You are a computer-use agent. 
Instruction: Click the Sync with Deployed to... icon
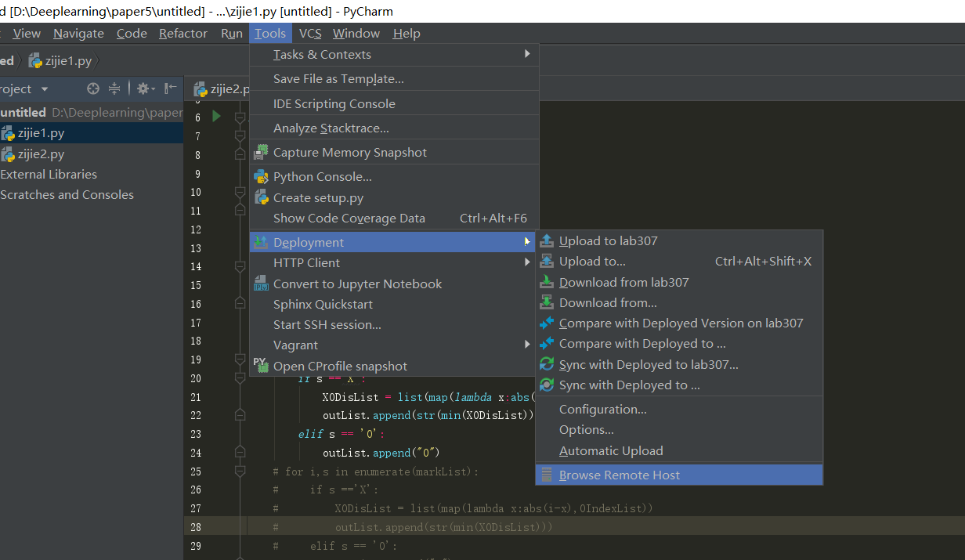point(547,385)
